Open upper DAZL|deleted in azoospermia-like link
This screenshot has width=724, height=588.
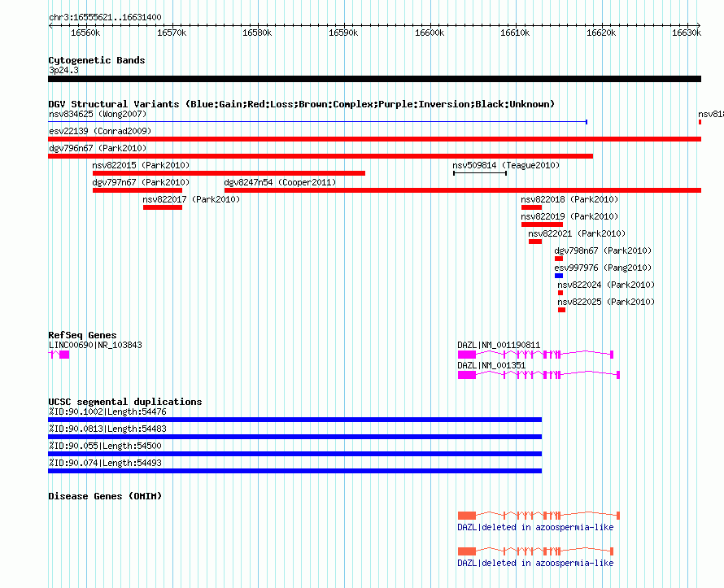[x=535, y=527]
